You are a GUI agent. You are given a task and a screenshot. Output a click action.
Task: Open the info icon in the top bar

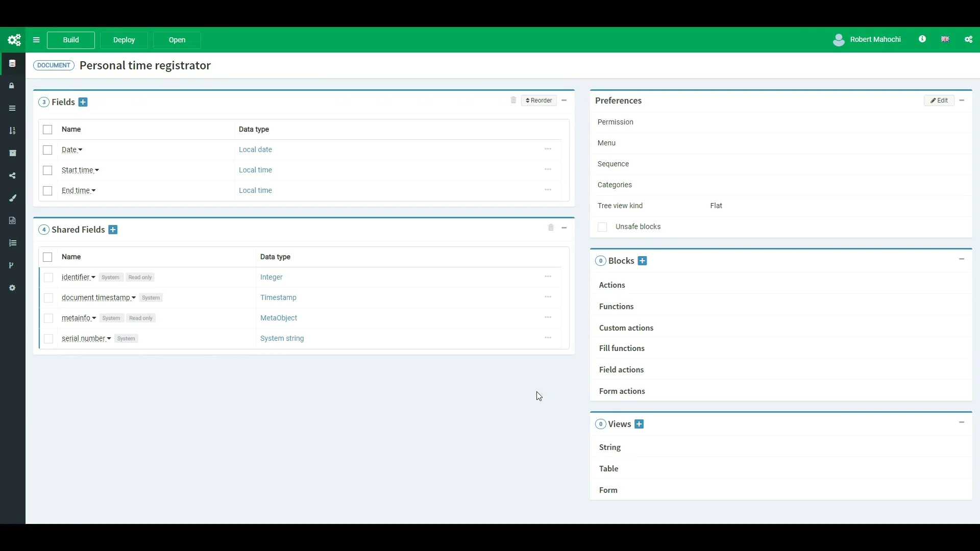click(x=922, y=39)
